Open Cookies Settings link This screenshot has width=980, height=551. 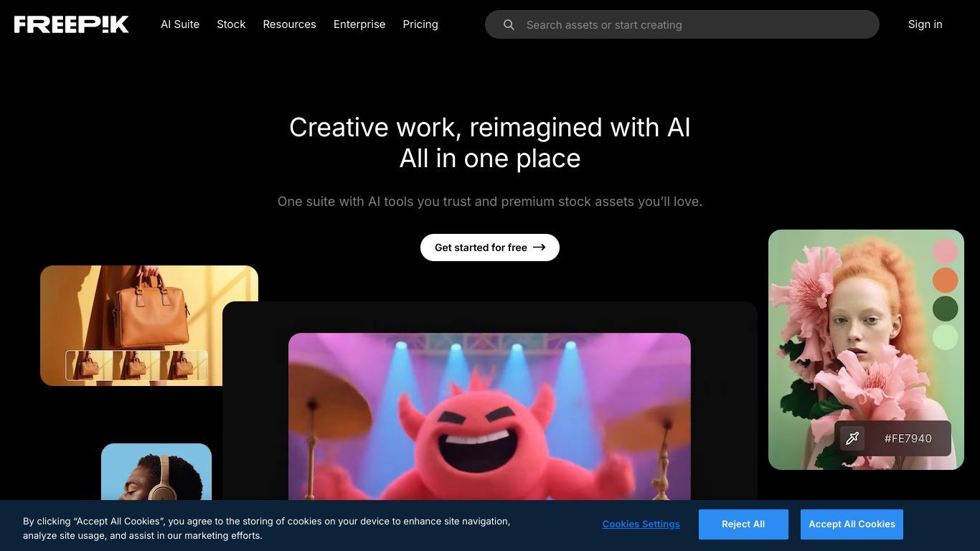[x=641, y=524]
